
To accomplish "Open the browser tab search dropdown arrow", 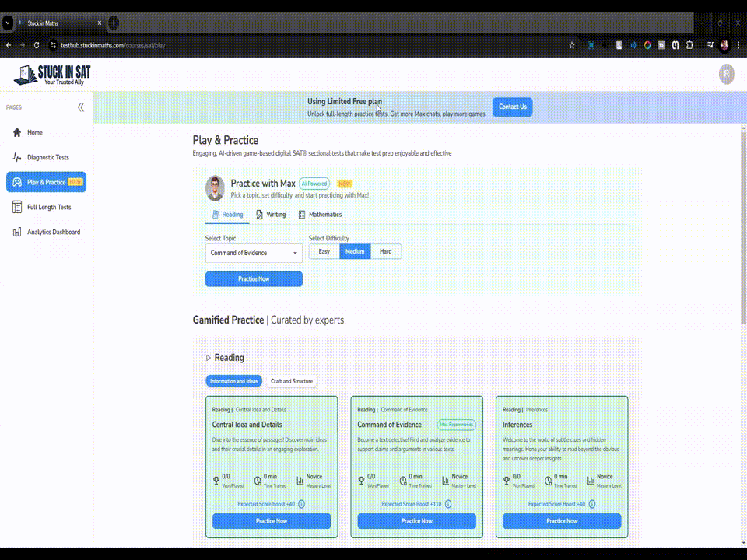I will click(8, 23).
